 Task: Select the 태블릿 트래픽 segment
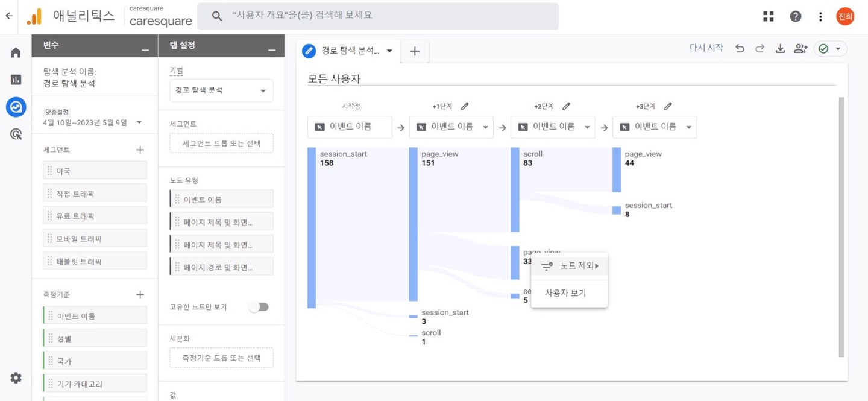(95, 260)
